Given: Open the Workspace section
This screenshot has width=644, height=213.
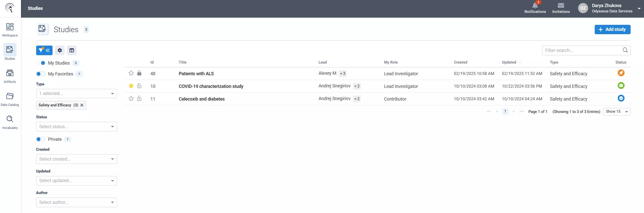Looking at the screenshot, I should pyautogui.click(x=10, y=30).
